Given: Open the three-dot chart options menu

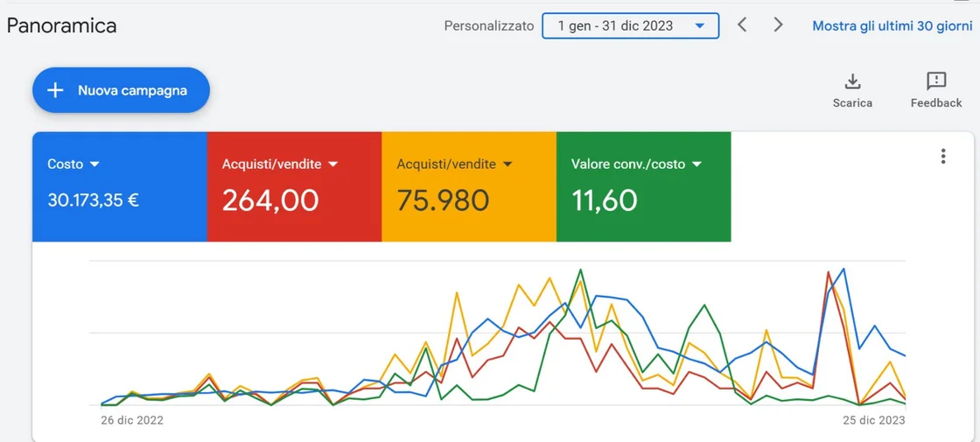Looking at the screenshot, I should [x=943, y=157].
